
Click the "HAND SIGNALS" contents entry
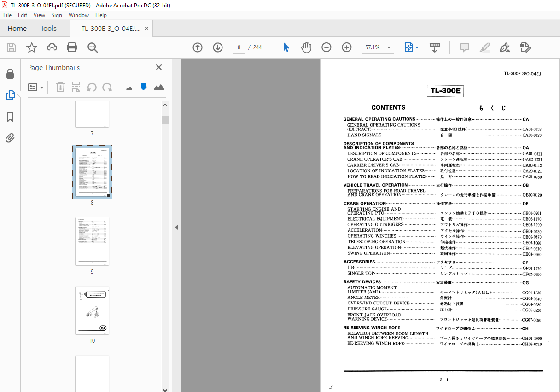point(364,135)
